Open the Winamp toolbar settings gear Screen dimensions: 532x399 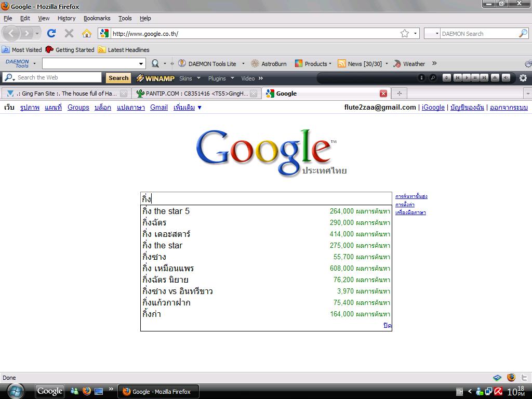(523, 78)
